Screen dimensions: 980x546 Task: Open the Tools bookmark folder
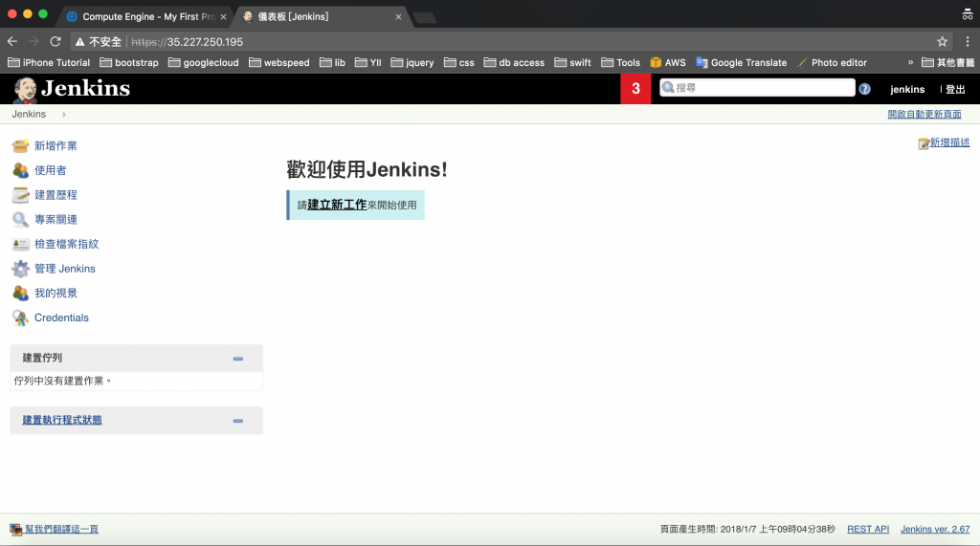coord(621,62)
